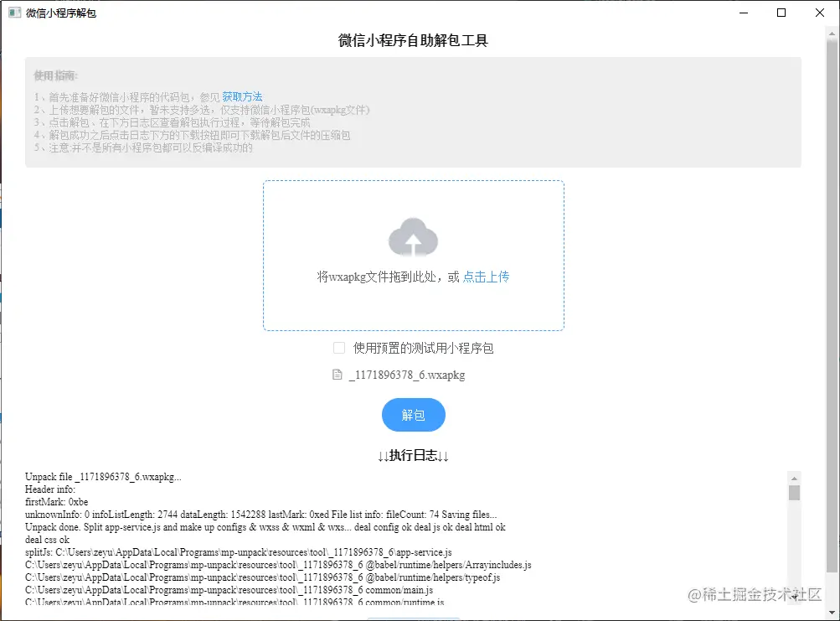Click the cloud upload icon
Viewport: 840px width, 621px height.
(413, 236)
